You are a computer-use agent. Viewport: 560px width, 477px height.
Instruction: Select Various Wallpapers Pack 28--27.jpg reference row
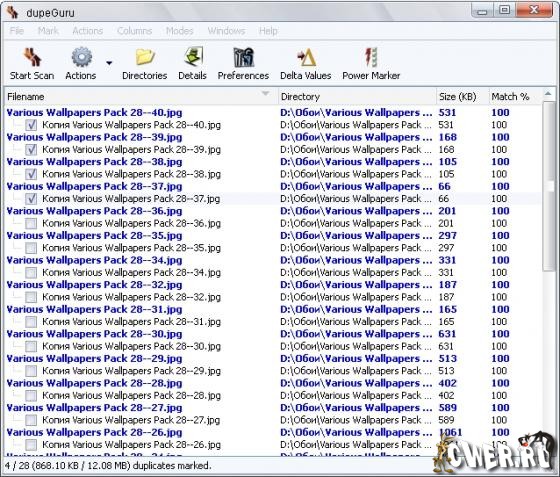[x=273, y=408]
